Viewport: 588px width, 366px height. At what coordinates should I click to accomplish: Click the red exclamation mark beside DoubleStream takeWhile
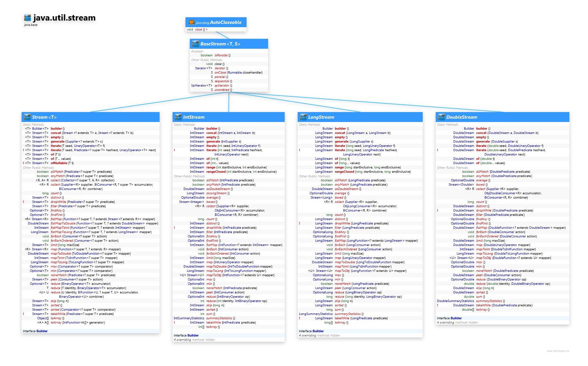[x=437, y=305]
